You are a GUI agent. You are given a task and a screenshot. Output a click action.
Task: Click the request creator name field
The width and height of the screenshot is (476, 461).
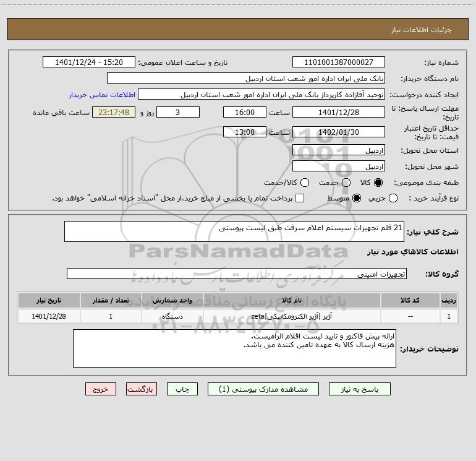[261, 95]
